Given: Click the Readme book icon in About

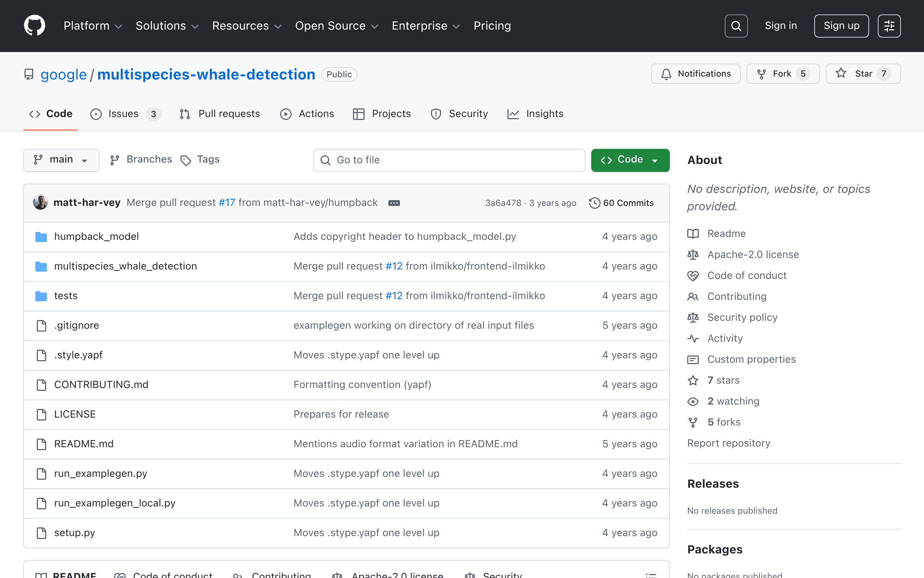Looking at the screenshot, I should (693, 234).
